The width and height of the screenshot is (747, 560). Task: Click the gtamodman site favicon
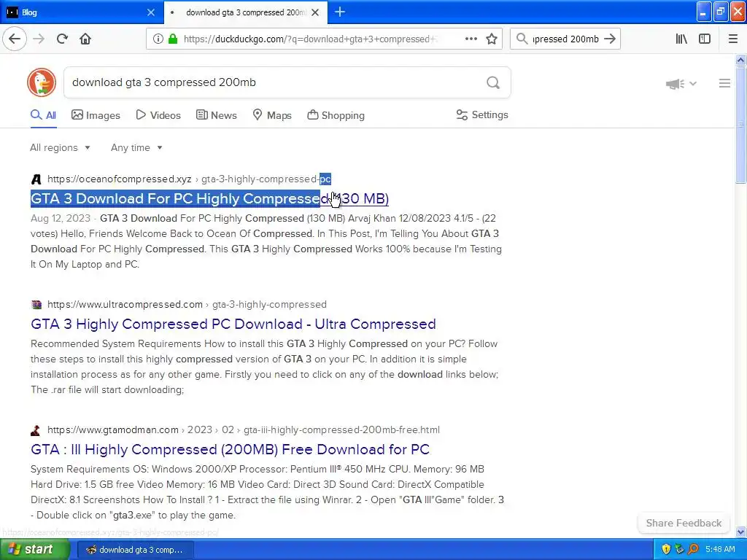coord(36,430)
